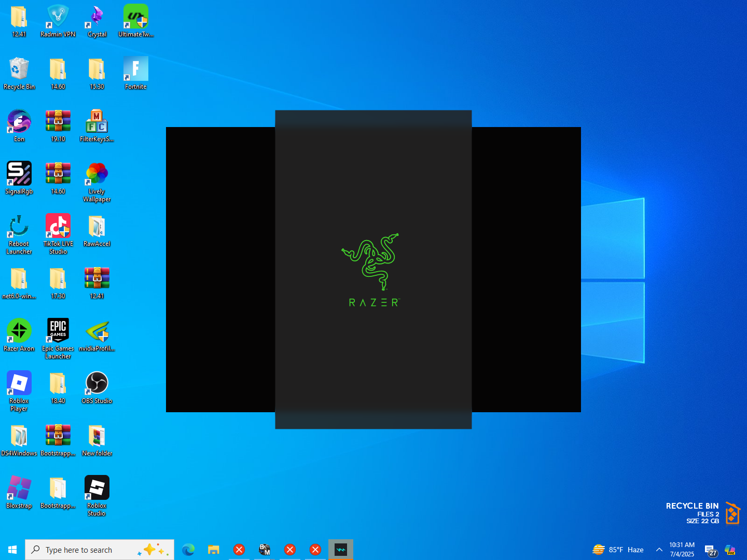Viewport: 747px width, 560px height.
Task: Select the net6.0-win... folder
Action: [19, 283]
